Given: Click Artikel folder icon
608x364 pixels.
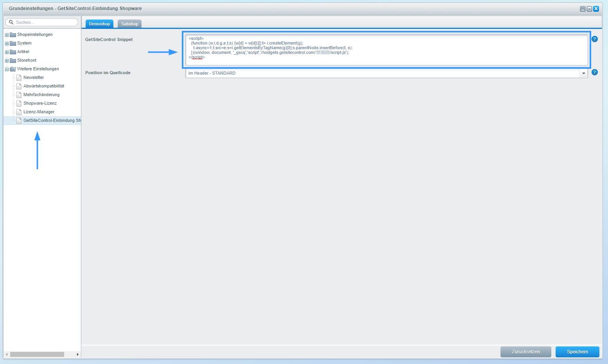Looking at the screenshot, I should pyautogui.click(x=13, y=52).
